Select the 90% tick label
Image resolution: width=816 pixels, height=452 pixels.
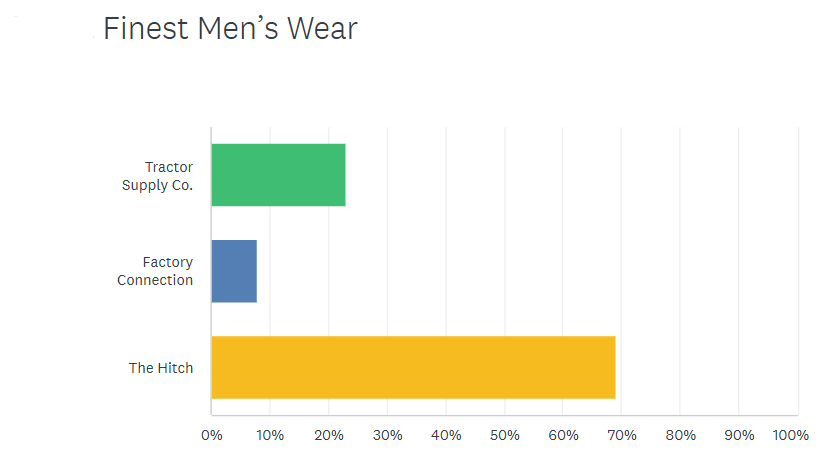coord(739,435)
